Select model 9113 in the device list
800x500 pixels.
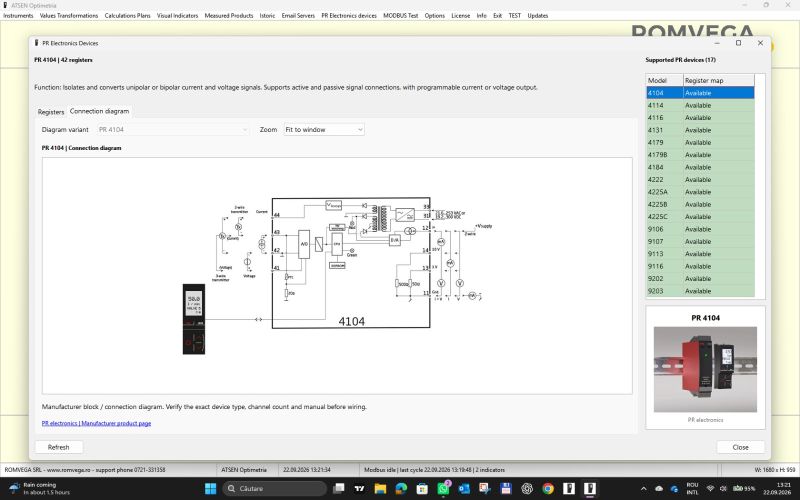click(x=700, y=254)
